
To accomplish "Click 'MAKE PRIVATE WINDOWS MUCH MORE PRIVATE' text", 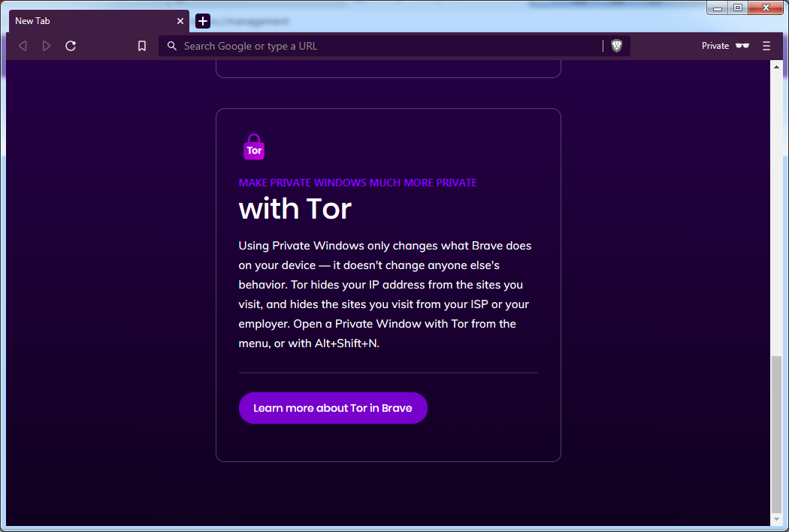I will point(358,183).
